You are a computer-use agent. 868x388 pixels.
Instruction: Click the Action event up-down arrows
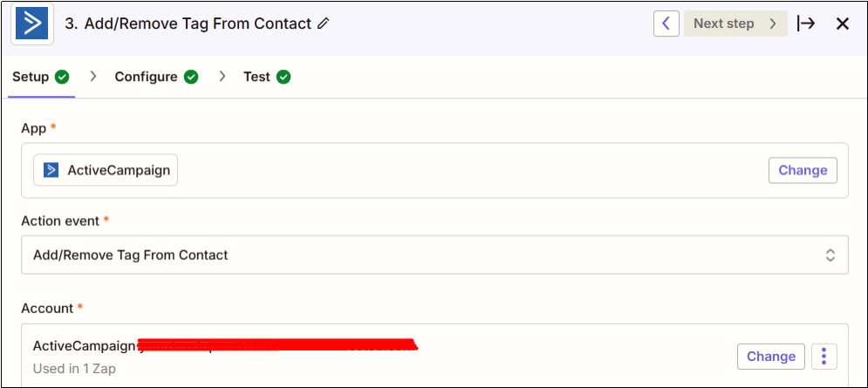(830, 255)
